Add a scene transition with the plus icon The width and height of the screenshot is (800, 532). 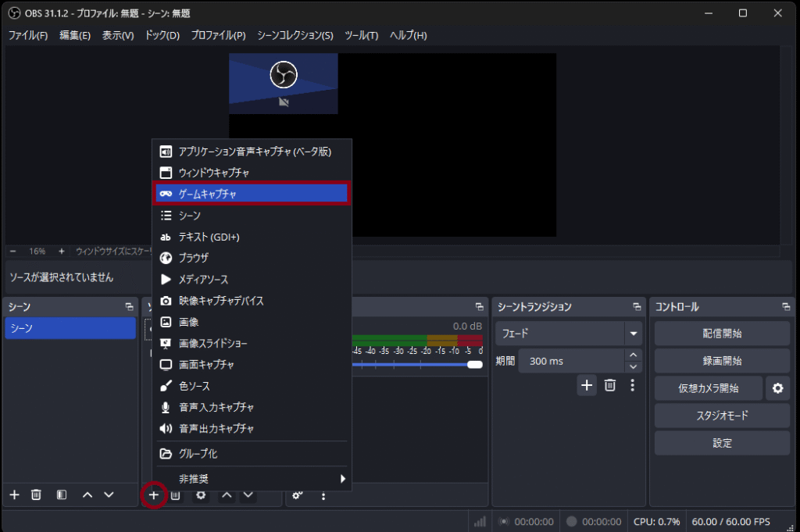coord(587,385)
